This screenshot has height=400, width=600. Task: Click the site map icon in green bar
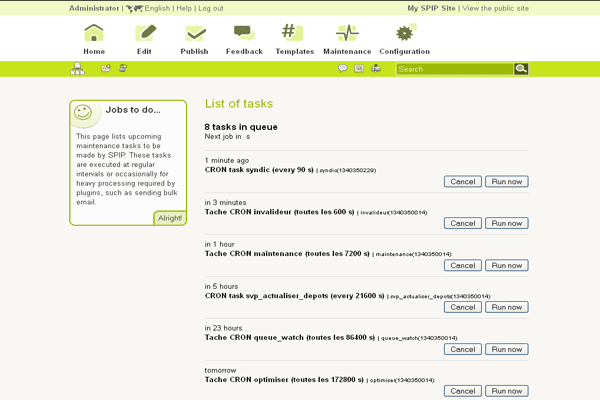point(78,69)
